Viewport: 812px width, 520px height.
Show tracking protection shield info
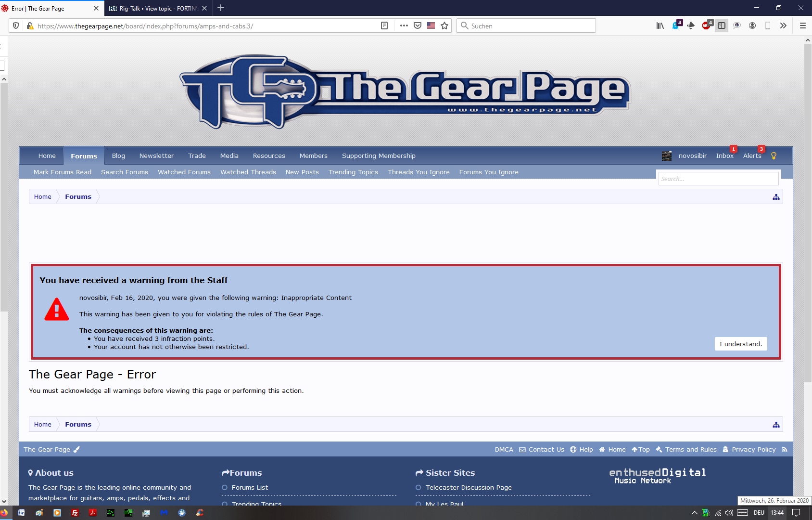(x=16, y=26)
